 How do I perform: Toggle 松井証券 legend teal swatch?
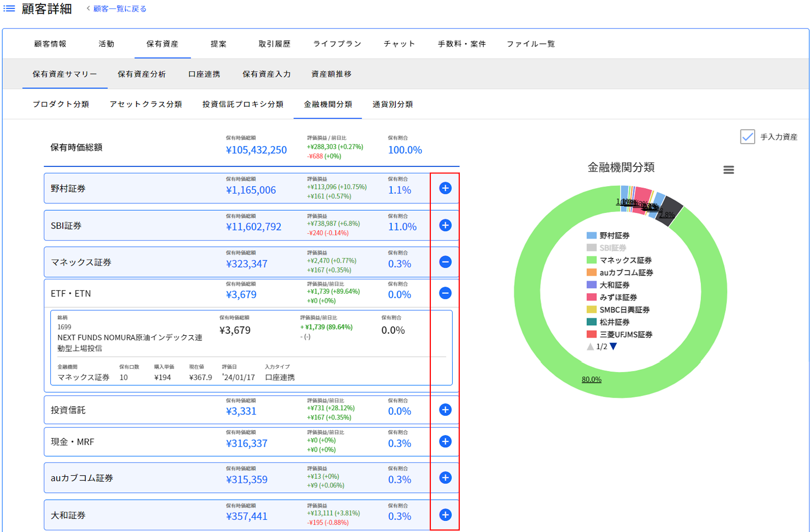point(591,322)
